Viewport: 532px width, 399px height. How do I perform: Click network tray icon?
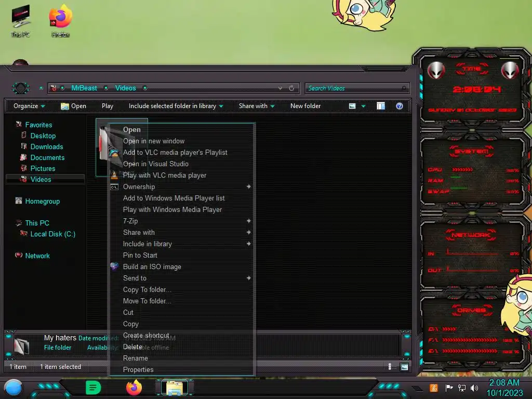462,388
